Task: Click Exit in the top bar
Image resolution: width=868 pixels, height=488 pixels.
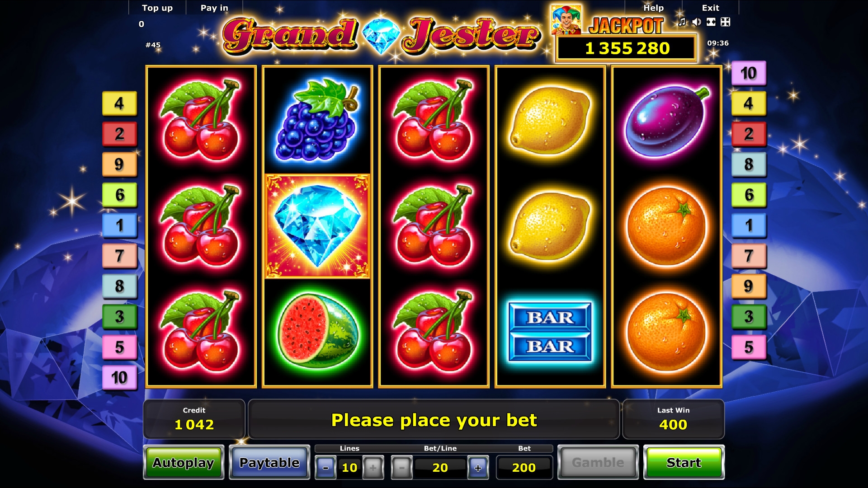Action: pyautogui.click(x=710, y=8)
